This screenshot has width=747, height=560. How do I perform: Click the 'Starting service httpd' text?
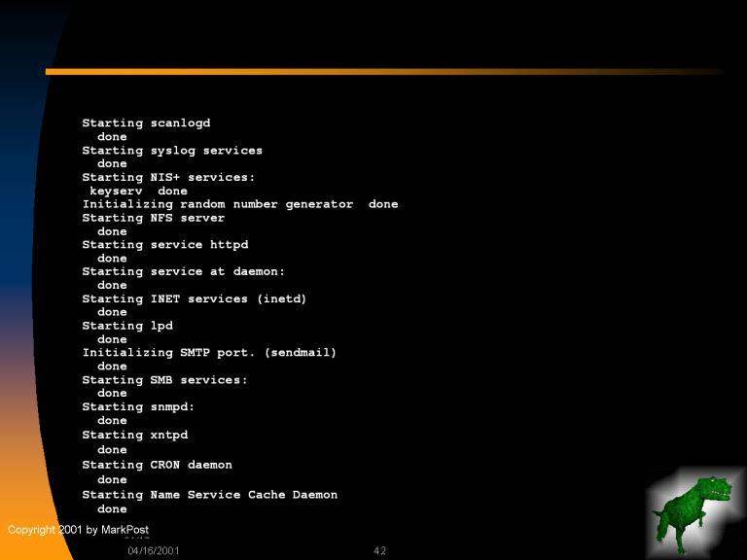pyautogui.click(x=164, y=245)
